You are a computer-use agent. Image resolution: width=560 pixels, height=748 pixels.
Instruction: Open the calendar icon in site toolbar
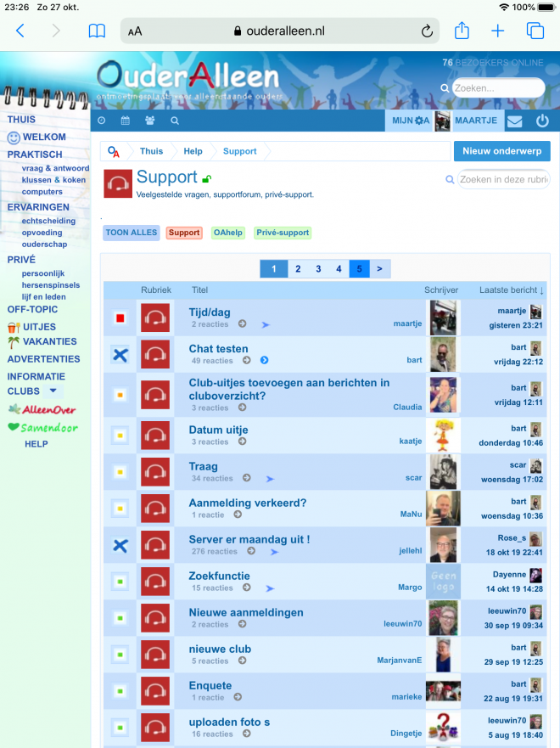[126, 121]
